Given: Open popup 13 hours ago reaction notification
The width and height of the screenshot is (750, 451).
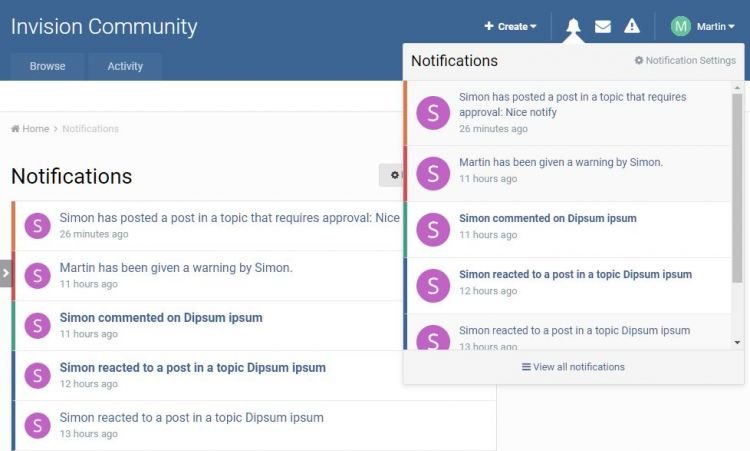Looking at the screenshot, I should [x=568, y=332].
